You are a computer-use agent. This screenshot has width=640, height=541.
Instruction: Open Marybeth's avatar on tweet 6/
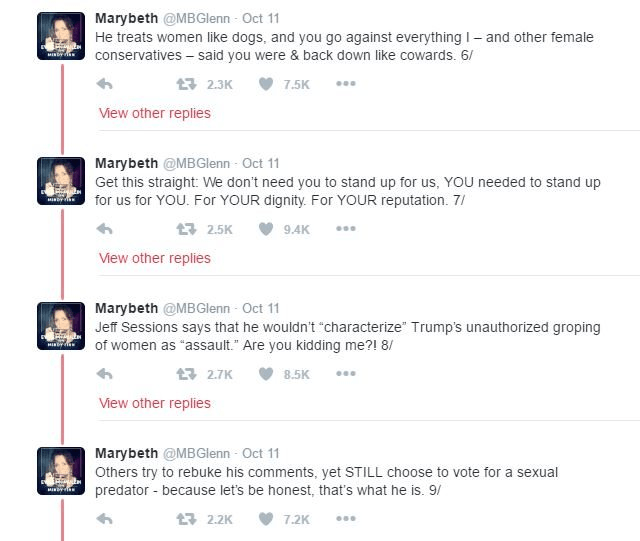[61, 35]
